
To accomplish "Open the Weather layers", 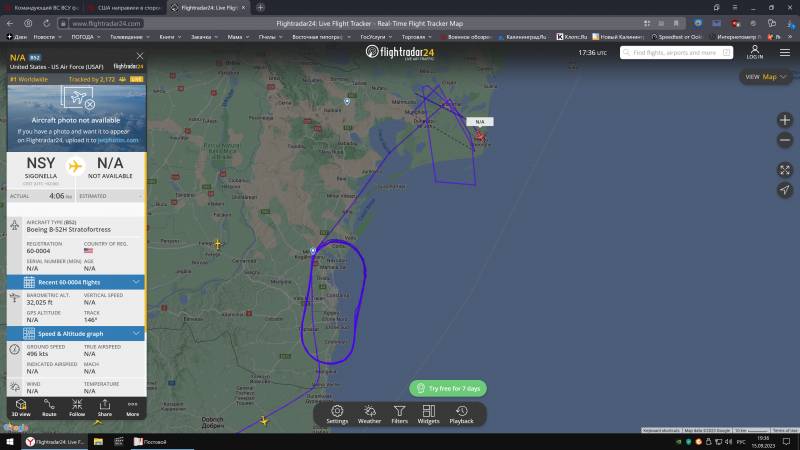I will (x=369, y=414).
